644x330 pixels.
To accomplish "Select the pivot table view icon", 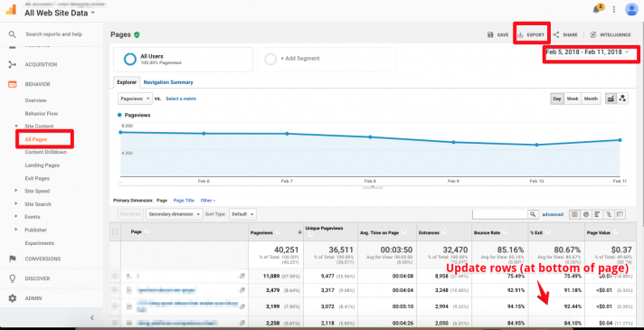I will coord(620,214).
